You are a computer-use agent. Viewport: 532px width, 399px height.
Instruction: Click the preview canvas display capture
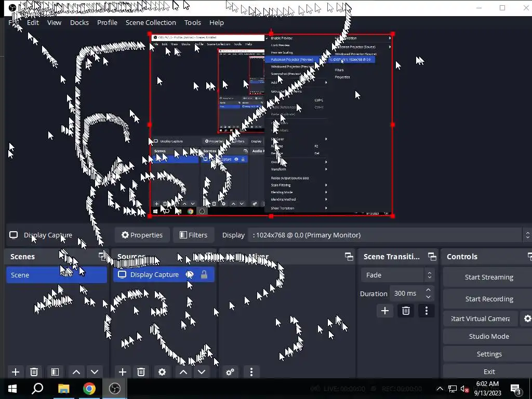(271, 125)
